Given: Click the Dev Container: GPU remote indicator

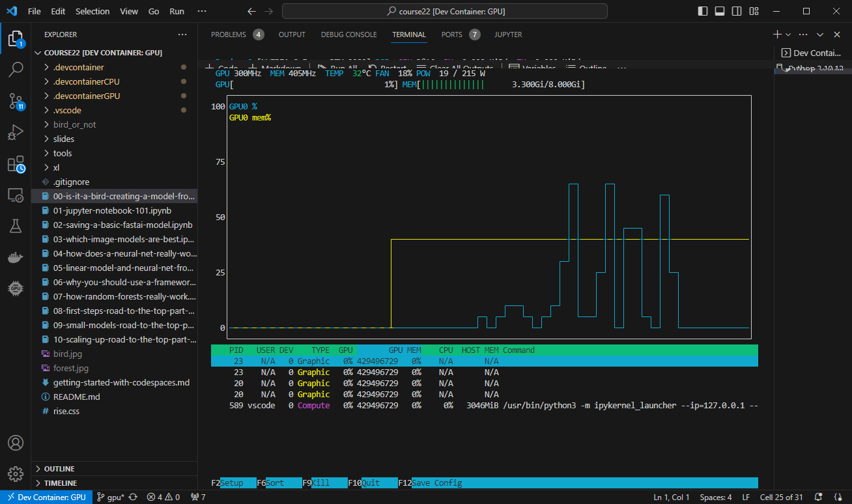Looking at the screenshot, I should (x=46, y=497).
